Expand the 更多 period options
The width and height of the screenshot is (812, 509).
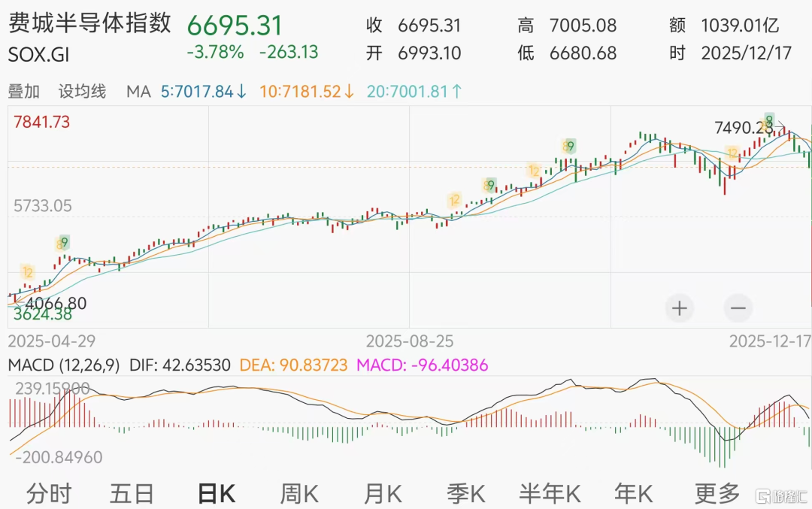click(717, 493)
